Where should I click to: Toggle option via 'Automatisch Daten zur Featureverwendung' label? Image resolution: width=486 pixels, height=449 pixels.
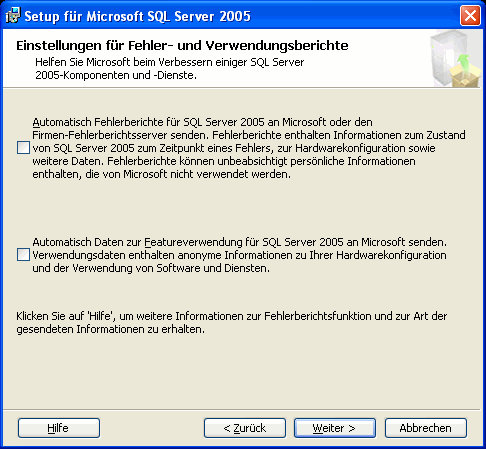pyautogui.click(x=239, y=255)
